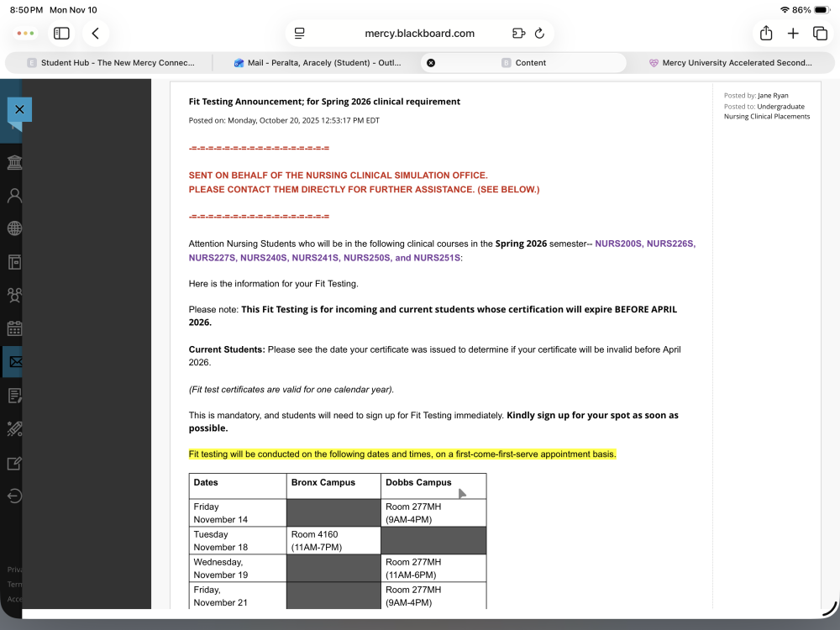The image size is (840, 630).
Task: Open the page menu icon in the address bar
Action: [300, 34]
